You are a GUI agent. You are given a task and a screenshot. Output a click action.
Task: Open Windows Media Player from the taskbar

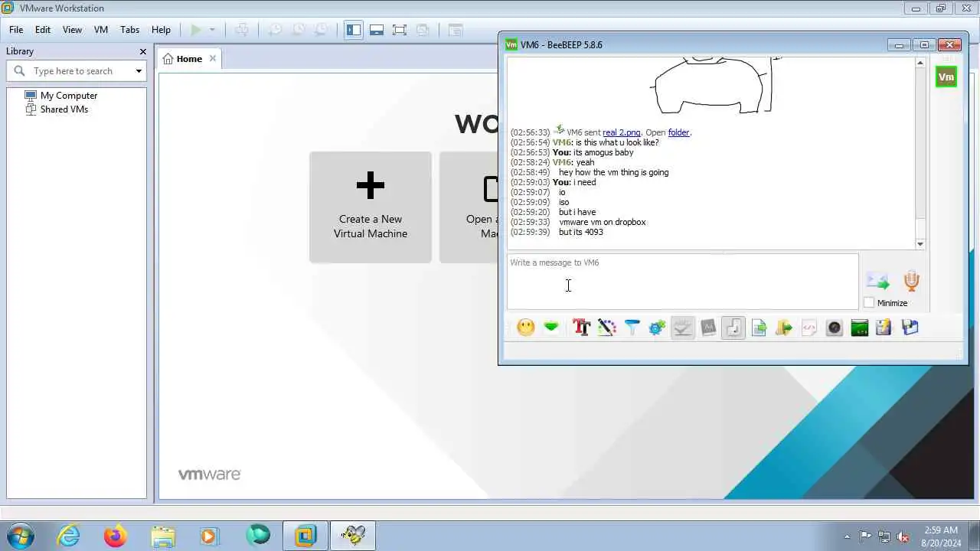[x=210, y=536]
